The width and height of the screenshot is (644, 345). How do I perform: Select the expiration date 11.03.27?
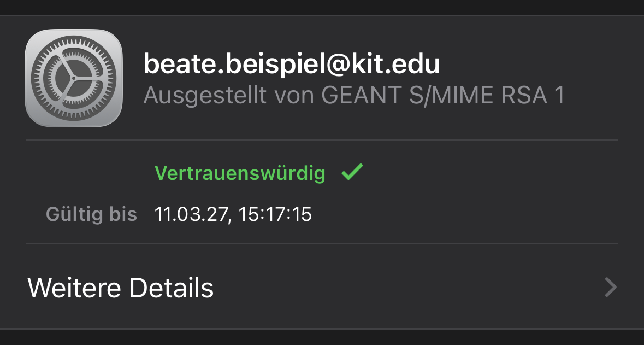pyautogui.click(x=190, y=214)
